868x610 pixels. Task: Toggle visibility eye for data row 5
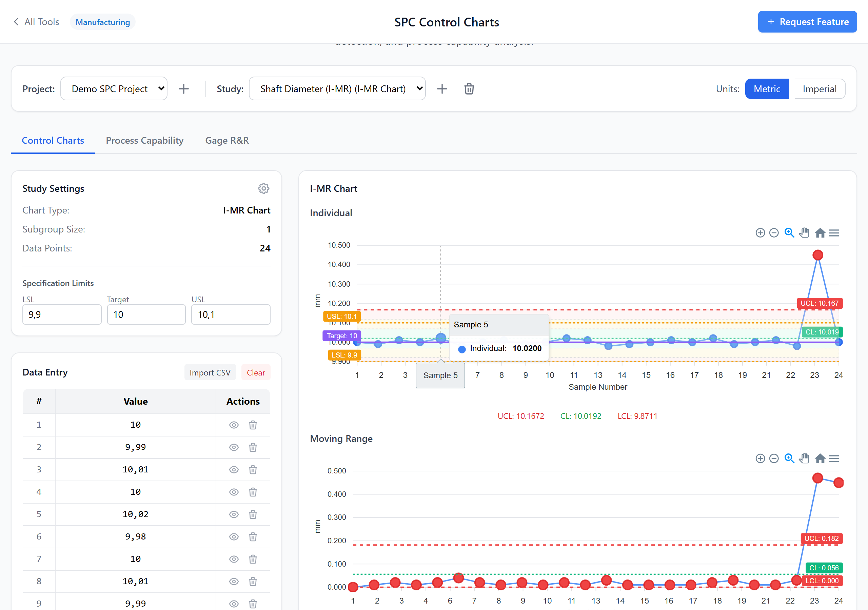[x=234, y=514]
